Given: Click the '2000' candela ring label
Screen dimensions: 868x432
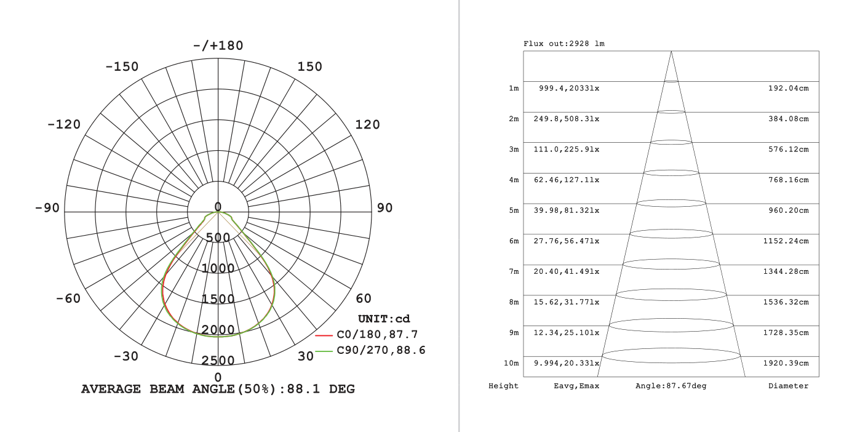Looking at the screenshot, I should (218, 330).
